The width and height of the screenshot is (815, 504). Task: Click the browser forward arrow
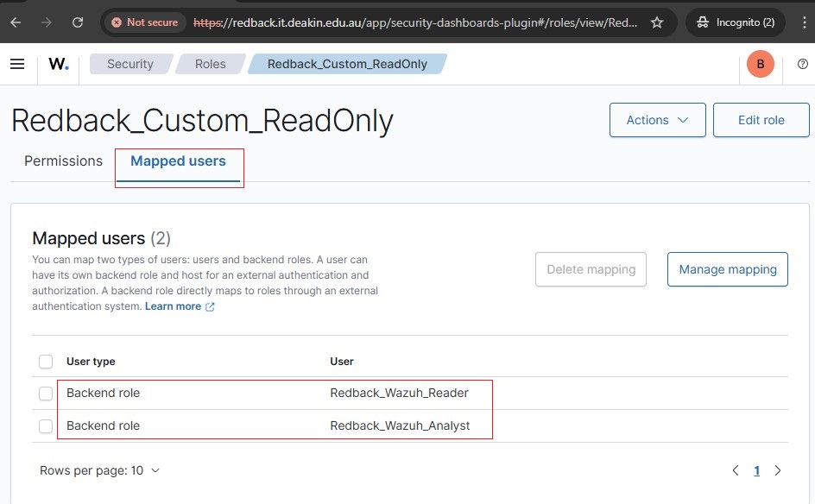(x=47, y=22)
